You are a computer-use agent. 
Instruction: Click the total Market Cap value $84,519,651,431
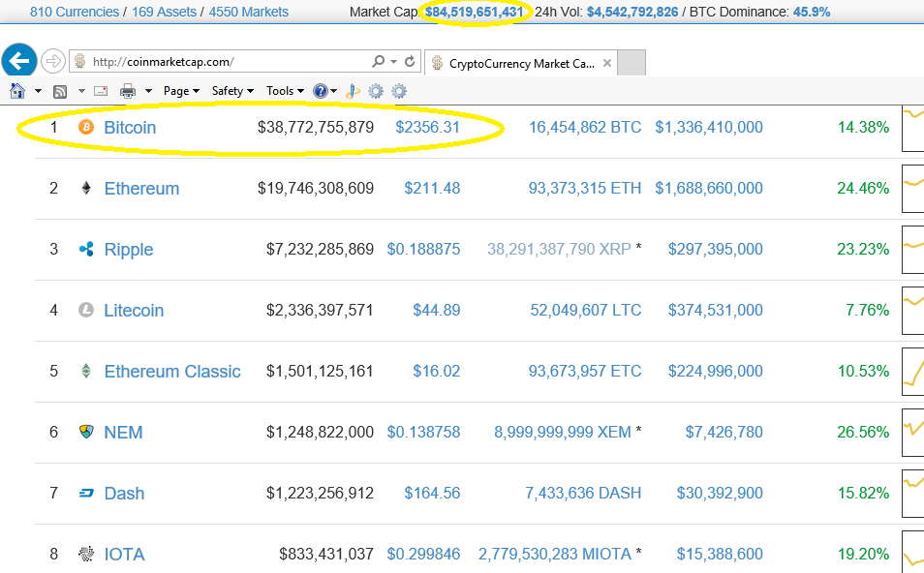pyautogui.click(x=475, y=12)
